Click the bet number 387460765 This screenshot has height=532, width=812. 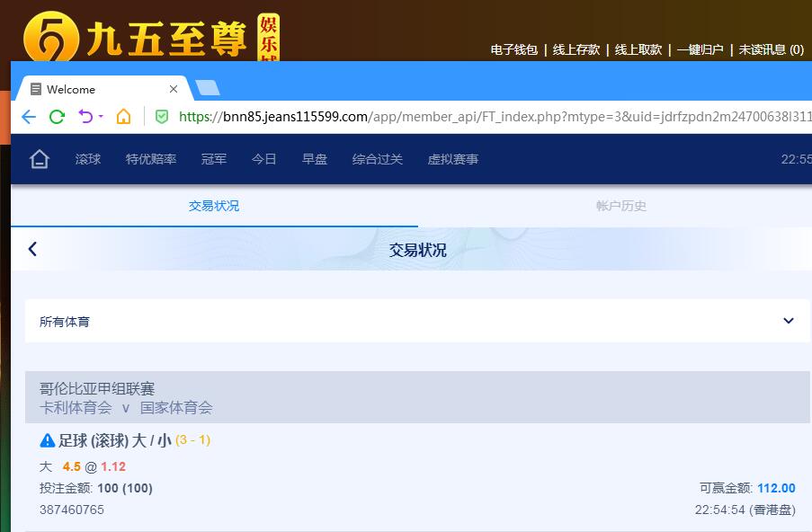(x=72, y=510)
